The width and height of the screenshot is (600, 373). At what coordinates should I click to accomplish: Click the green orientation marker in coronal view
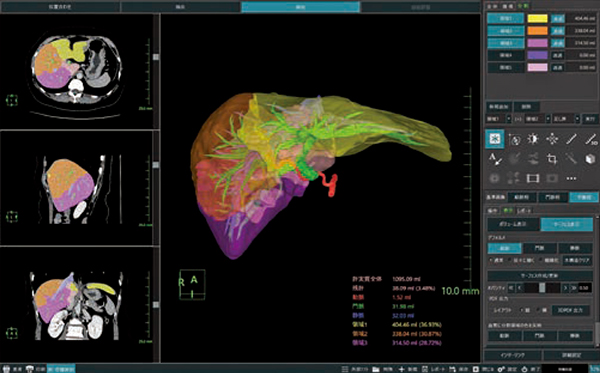click(x=11, y=333)
